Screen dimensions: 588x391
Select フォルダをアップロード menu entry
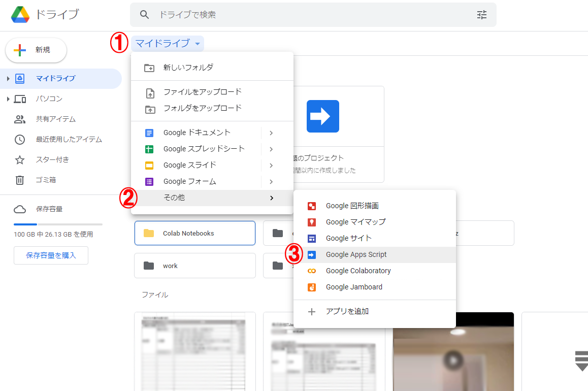(x=212, y=108)
